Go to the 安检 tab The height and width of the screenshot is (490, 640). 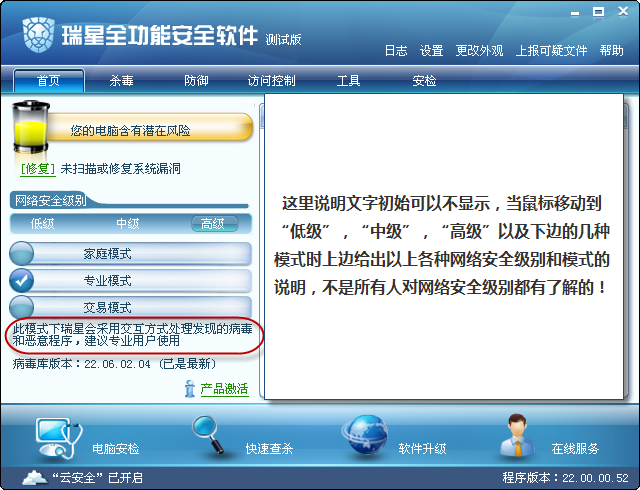[x=424, y=80]
